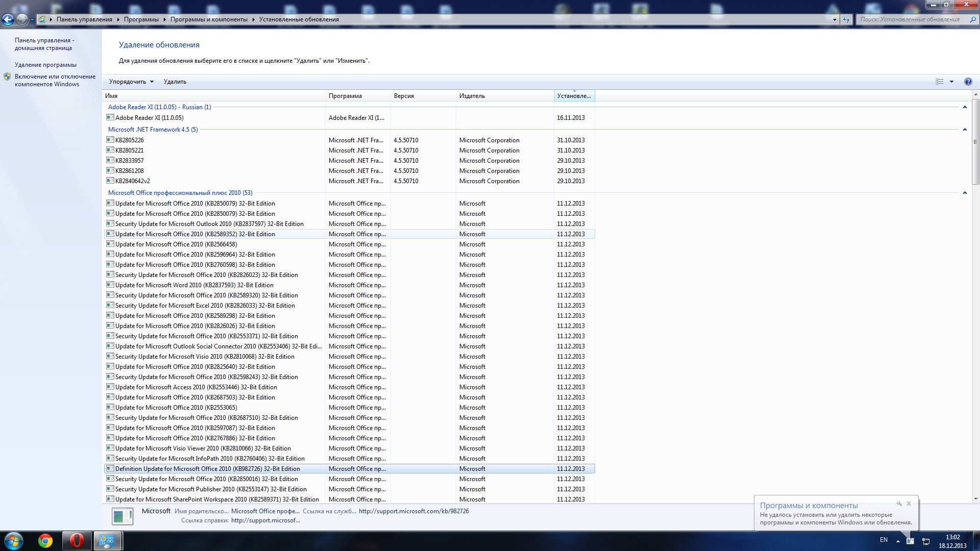This screenshot has width=980, height=551.
Task: Click the wrench icon in notification balloon
Action: pyautogui.click(x=899, y=504)
